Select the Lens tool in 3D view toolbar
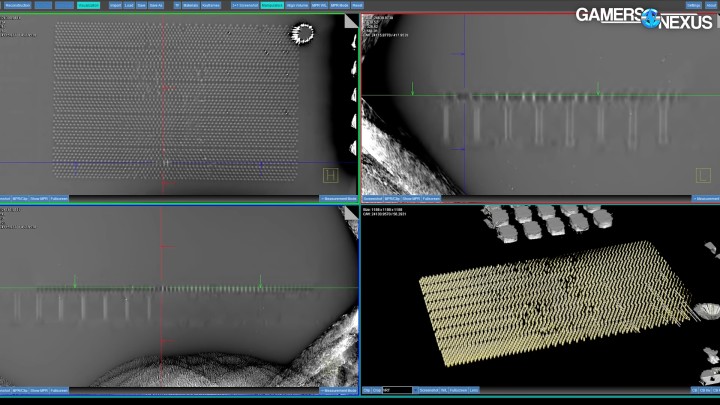 pos(474,389)
